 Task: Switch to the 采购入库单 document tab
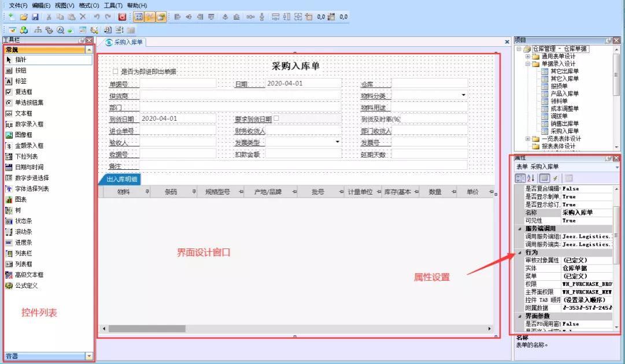124,42
